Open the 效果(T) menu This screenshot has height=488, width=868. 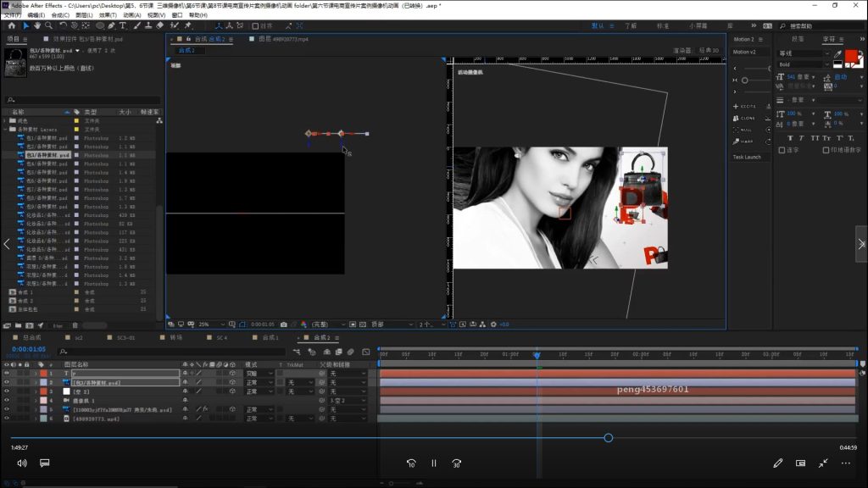coord(108,15)
